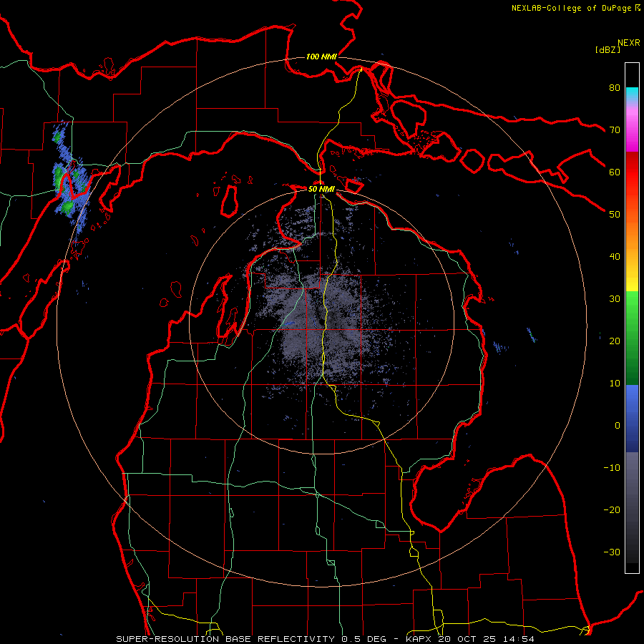Click the 60 dBZ scale value

pos(615,172)
